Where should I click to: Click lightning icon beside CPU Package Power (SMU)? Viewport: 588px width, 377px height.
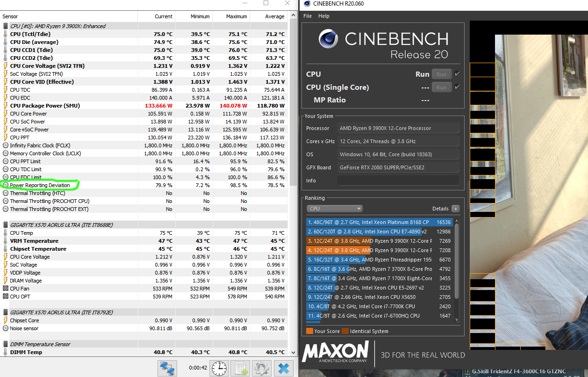5,106
